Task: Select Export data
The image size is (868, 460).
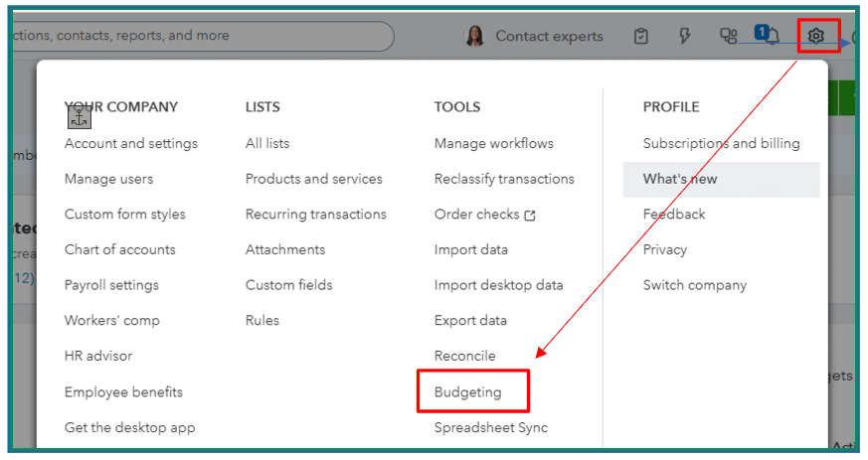Action: point(470,321)
